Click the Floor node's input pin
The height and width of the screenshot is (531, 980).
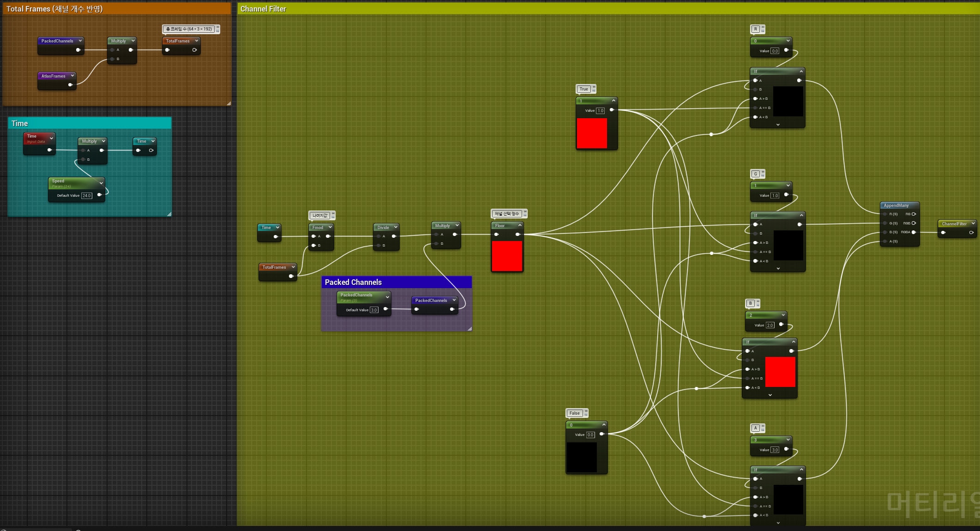tap(497, 235)
